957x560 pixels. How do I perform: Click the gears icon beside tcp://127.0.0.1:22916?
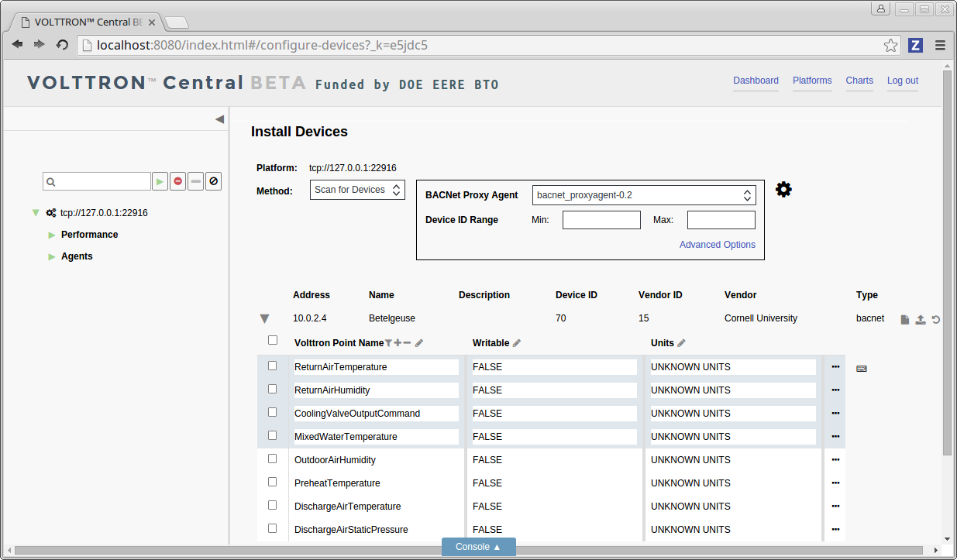pos(51,213)
